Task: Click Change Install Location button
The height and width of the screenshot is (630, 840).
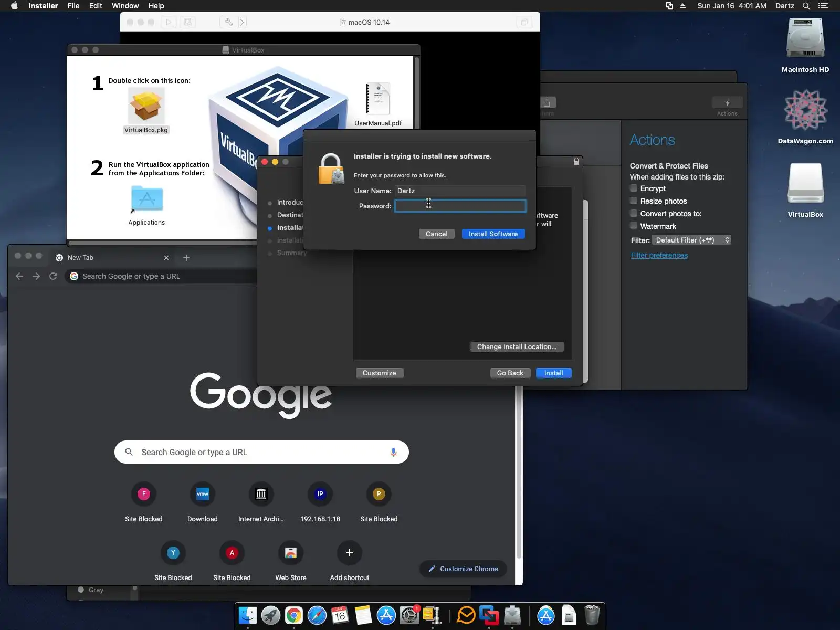Action: click(517, 346)
